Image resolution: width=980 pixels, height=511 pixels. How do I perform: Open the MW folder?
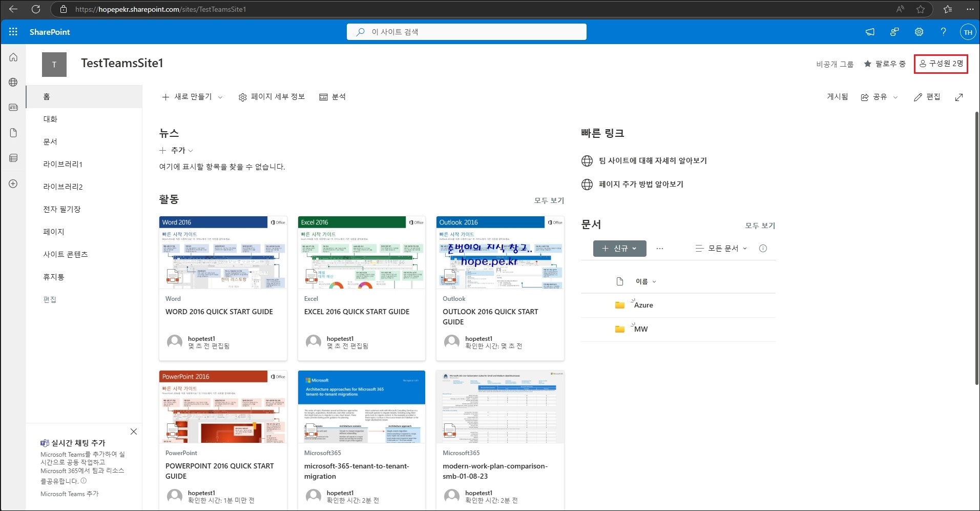(x=641, y=329)
